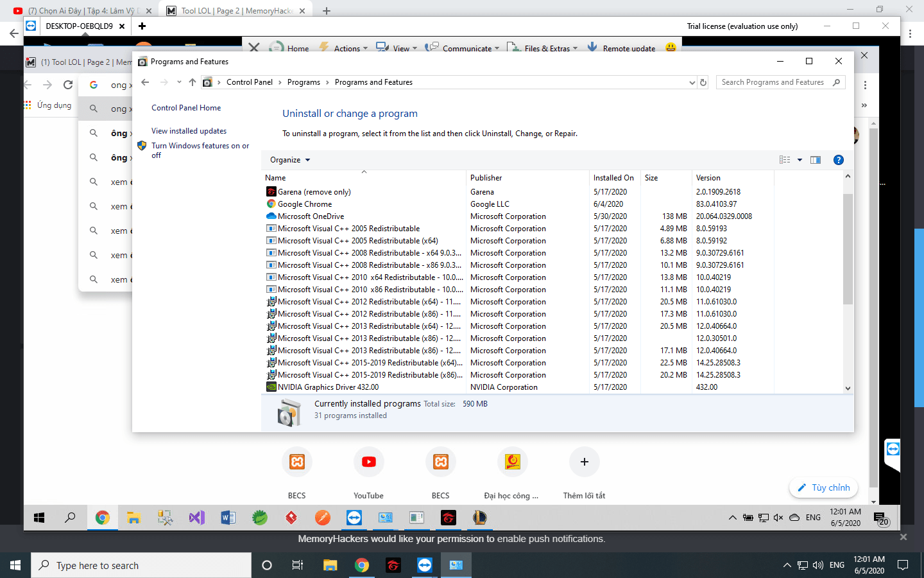Screen dimensions: 924x578
Task: Open File Explorer on the remote taskbar
Action: point(133,518)
